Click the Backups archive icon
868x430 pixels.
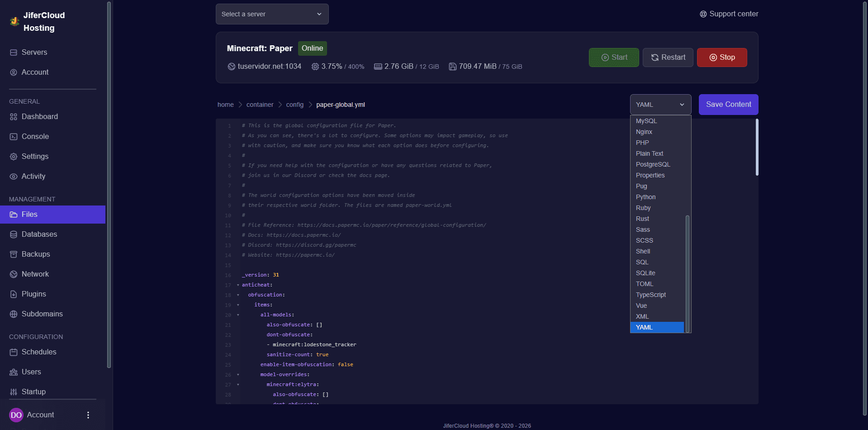tap(14, 254)
